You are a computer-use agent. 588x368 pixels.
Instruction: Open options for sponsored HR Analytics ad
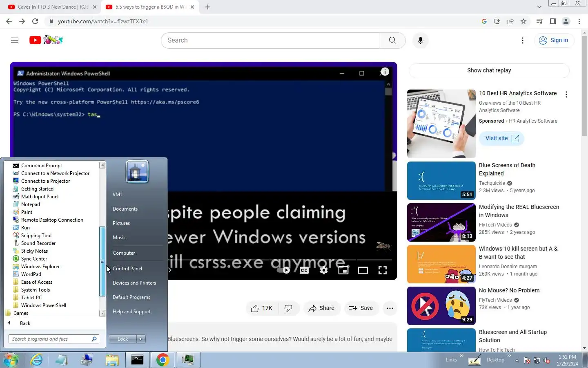click(x=566, y=94)
